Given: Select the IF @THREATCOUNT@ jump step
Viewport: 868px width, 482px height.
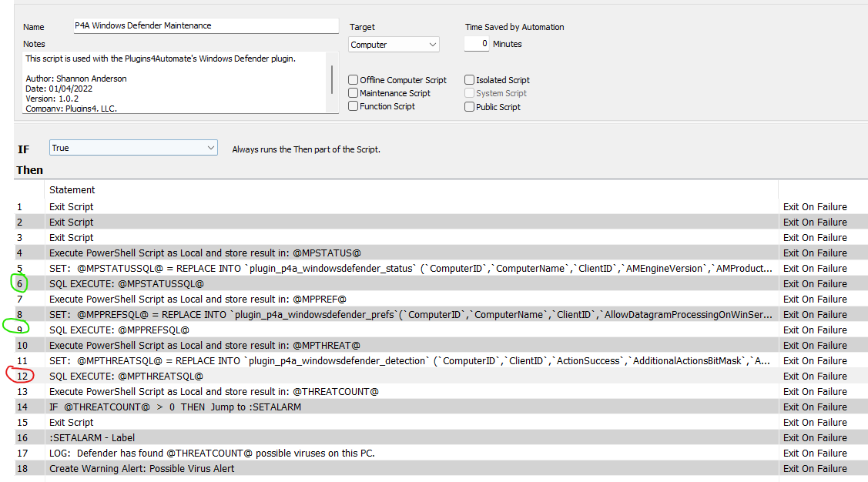Looking at the screenshot, I should click(x=175, y=407).
